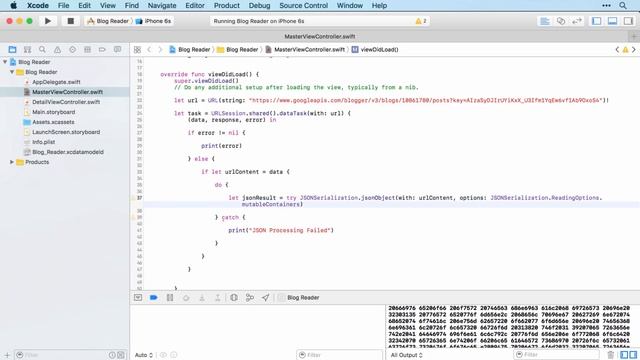Open the Report navigator icon
Image resolution: width=640 pixels, height=360 pixels.
(118, 49)
